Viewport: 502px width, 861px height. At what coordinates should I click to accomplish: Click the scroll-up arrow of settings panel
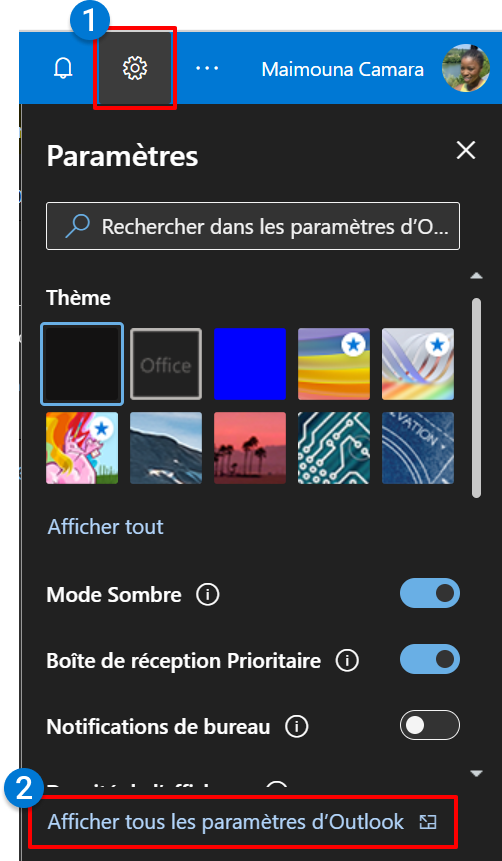[476, 275]
